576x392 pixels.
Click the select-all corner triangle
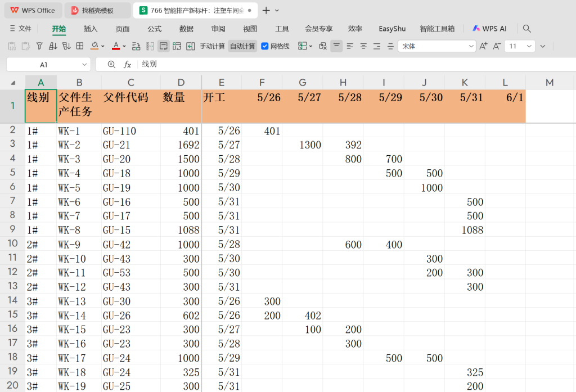pos(13,83)
